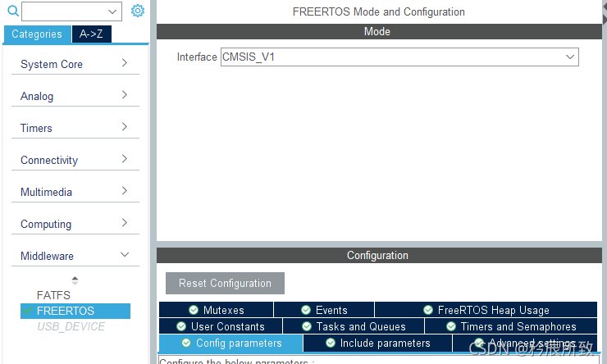Open the Events tab
The height and width of the screenshot is (364, 607).
click(x=324, y=310)
